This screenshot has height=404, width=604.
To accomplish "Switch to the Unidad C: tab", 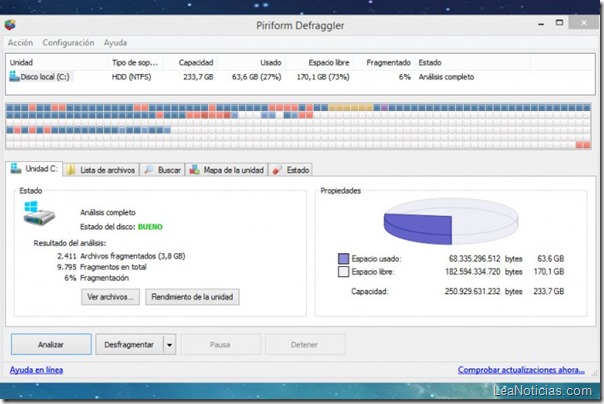I will (34, 169).
